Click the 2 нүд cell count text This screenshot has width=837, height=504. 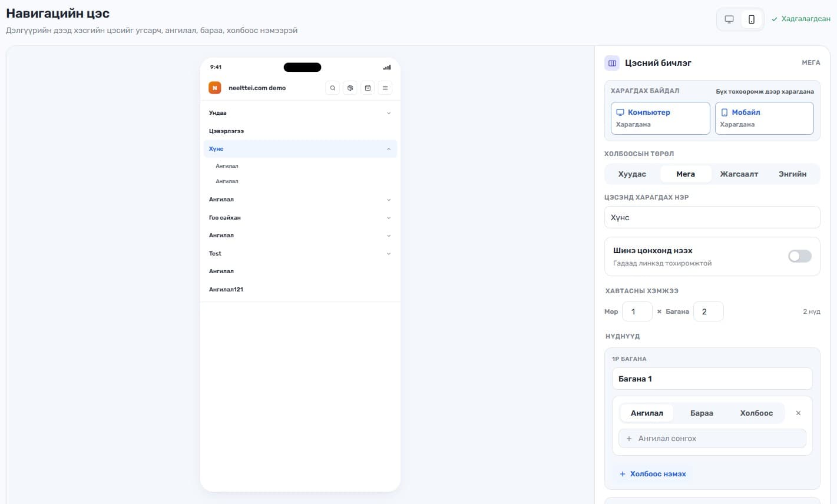[812, 311]
